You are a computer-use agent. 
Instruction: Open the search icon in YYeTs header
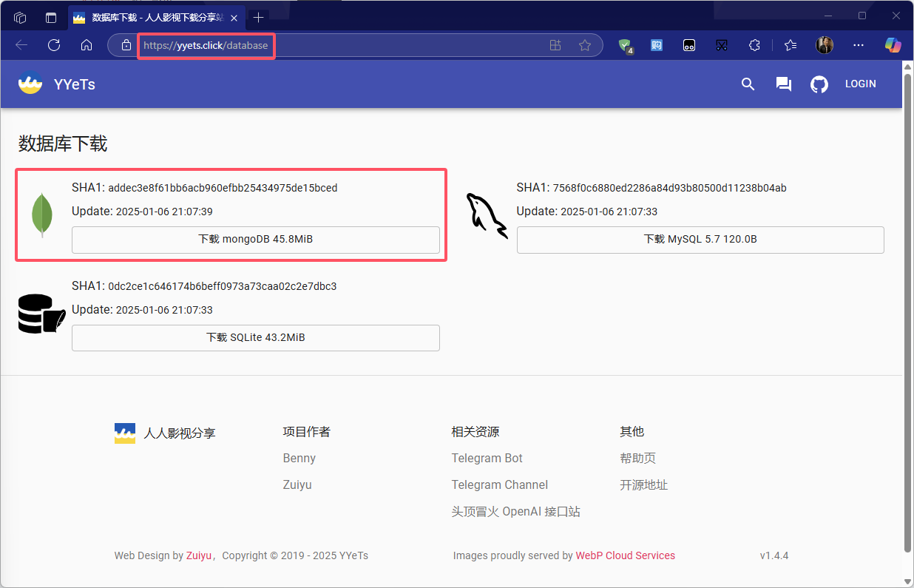[748, 84]
